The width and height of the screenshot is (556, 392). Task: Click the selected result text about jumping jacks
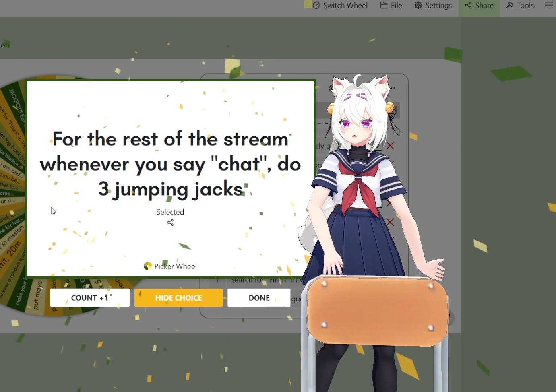170,164
